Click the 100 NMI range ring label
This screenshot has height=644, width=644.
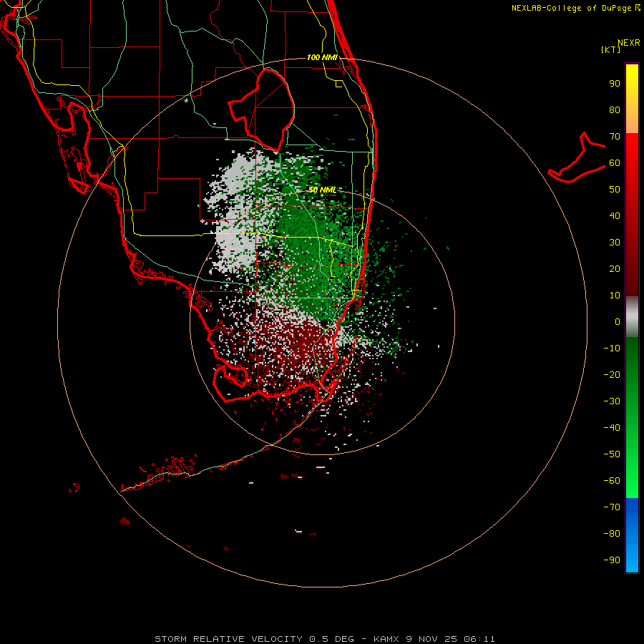tap(322, 57)
